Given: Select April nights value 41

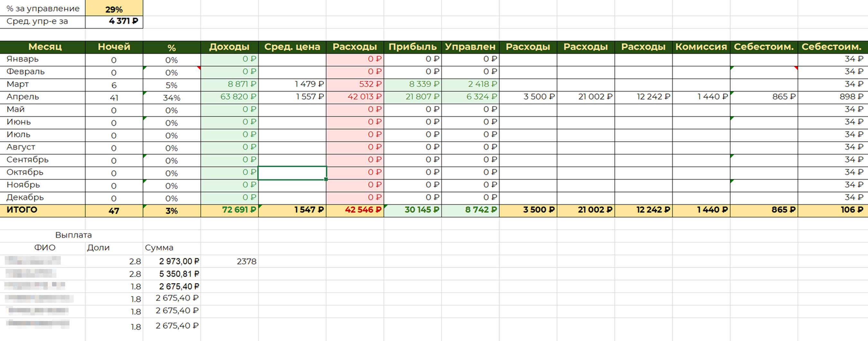Looking at the screenshot, I should pyautogui.click(x=114, y=97).
